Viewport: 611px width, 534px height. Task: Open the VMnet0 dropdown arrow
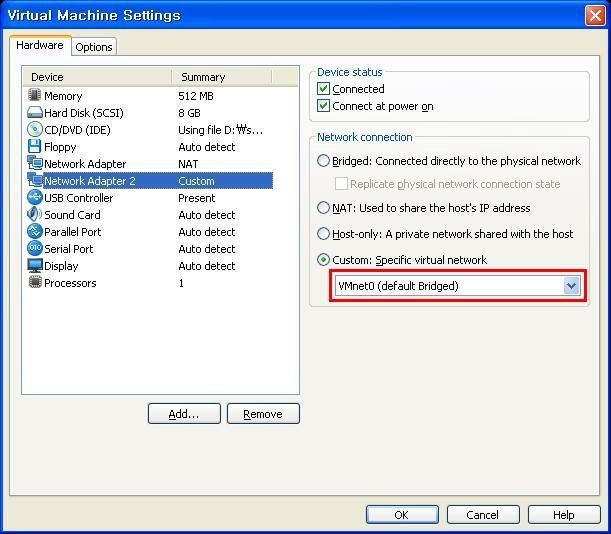pyautogui.click(x=572, y=286)
